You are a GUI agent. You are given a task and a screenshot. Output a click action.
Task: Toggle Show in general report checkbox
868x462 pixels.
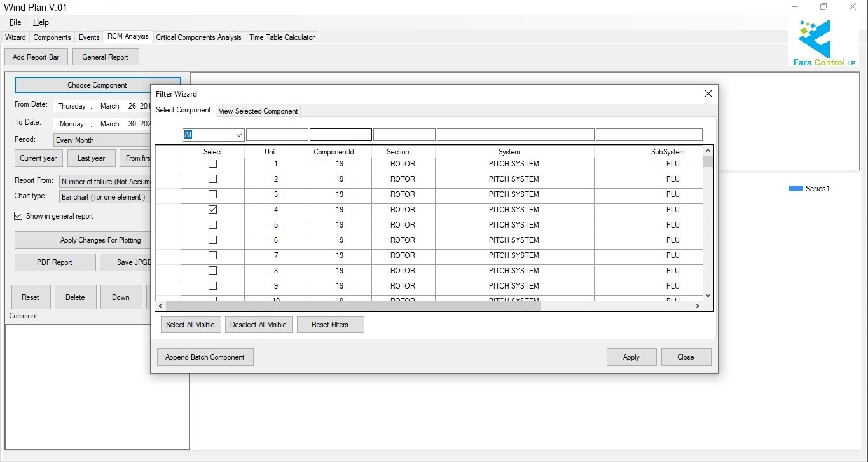pos(18,216)
